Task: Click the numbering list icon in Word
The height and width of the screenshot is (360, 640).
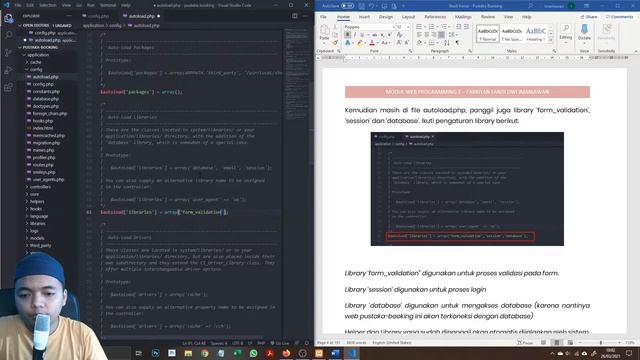Action: (432, 27)
